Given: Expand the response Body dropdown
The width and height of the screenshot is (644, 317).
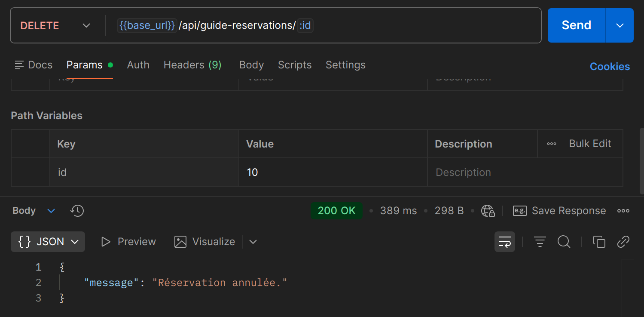Looking at the screenshot, I should 34,211.
